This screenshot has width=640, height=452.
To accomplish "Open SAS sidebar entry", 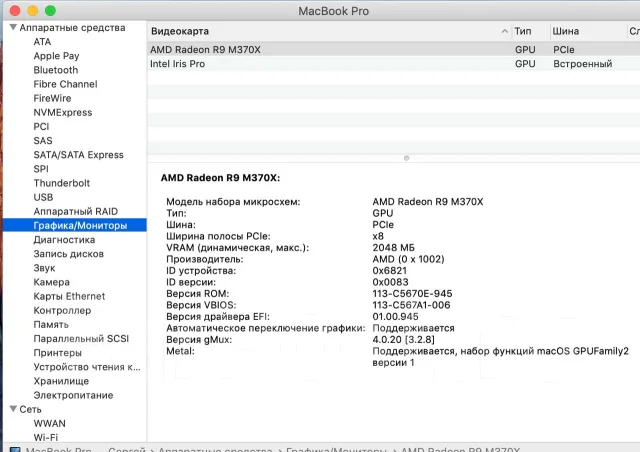I will 43,141.
